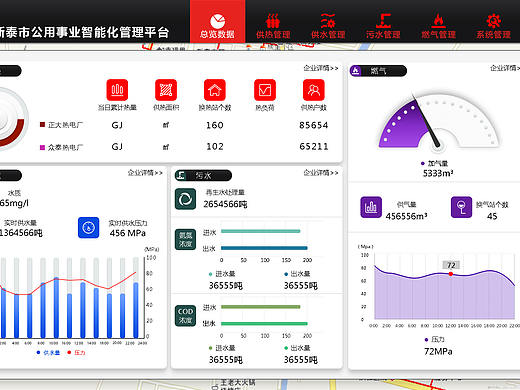520x390 pixels.
Task: Click the blue 实时供水压力 gauge icon
Action: click(x=88, y=228)
